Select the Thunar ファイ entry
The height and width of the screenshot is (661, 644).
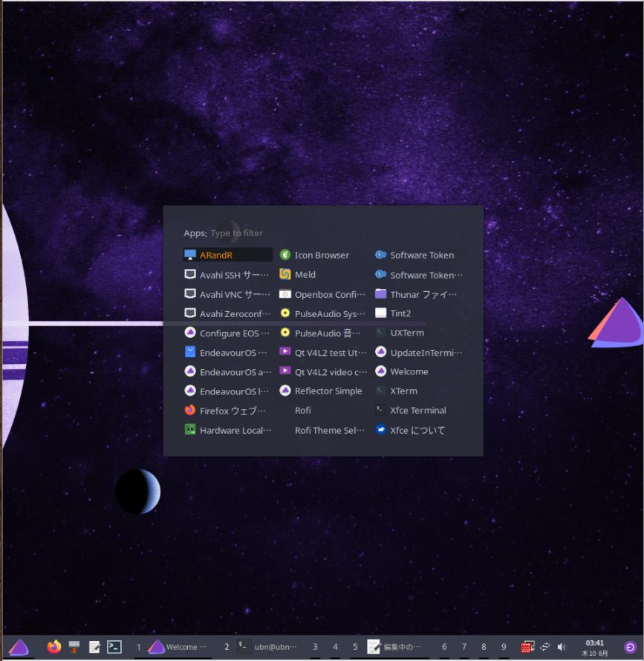pyautogui.click(x=419, y=294)
